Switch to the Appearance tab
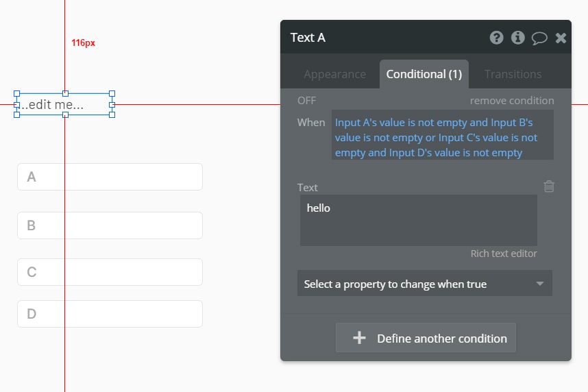This screenshot has width=588, height=392. (334, 74)
